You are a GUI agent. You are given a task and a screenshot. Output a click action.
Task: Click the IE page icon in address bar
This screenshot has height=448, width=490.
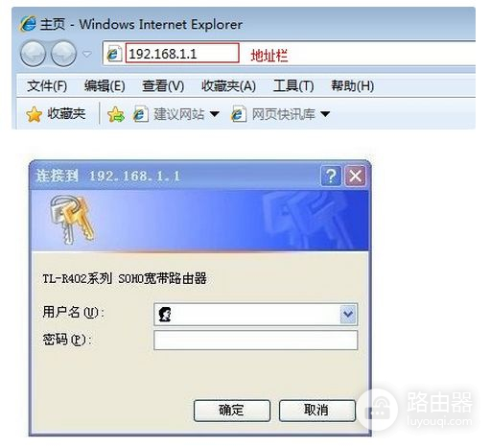coord(114,54)
